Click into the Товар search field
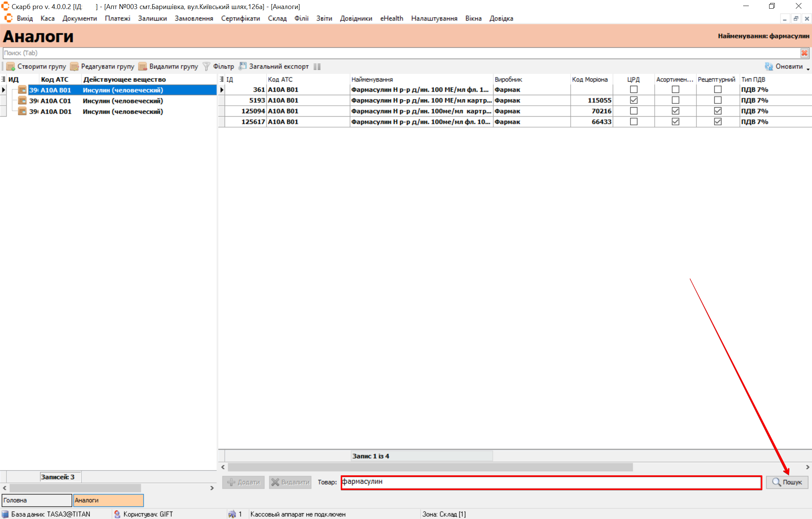 pyautogui.click(x=551, y=482)
